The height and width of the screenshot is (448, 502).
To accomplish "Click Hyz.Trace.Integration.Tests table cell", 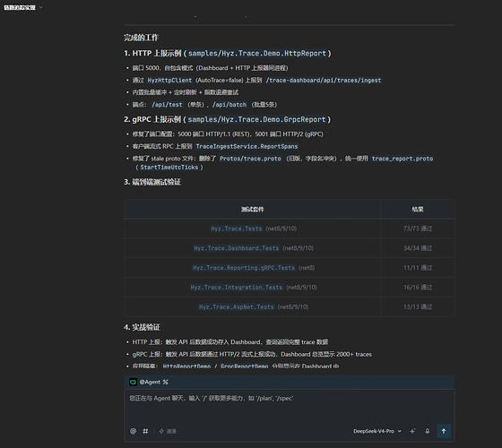I will click(x=237, y=288).
